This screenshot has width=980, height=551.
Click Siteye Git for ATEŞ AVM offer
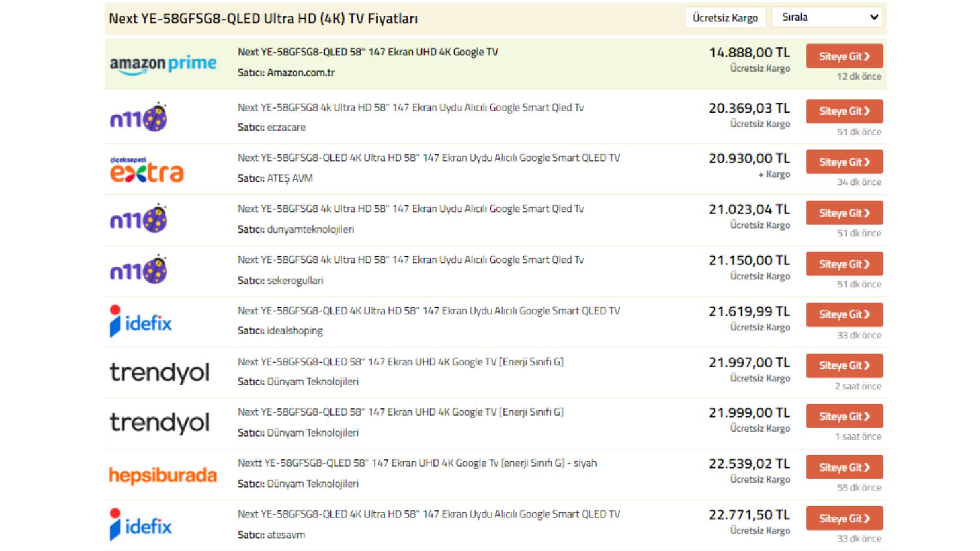point(844,162)
